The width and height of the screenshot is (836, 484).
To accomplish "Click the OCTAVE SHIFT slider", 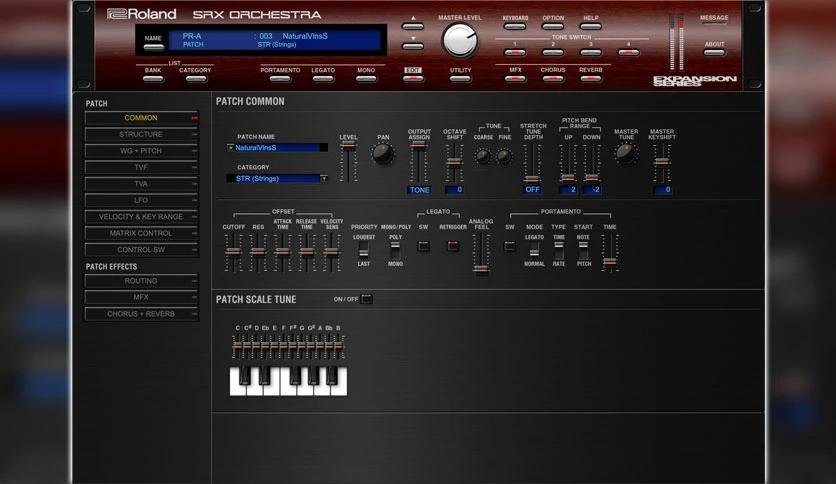I will coord(454,163).
